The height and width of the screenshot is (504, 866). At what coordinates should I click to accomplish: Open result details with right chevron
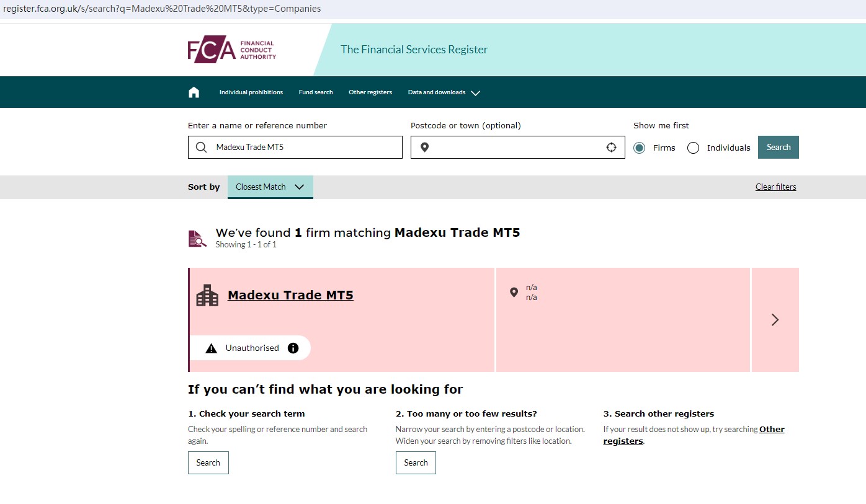point(775,320)
